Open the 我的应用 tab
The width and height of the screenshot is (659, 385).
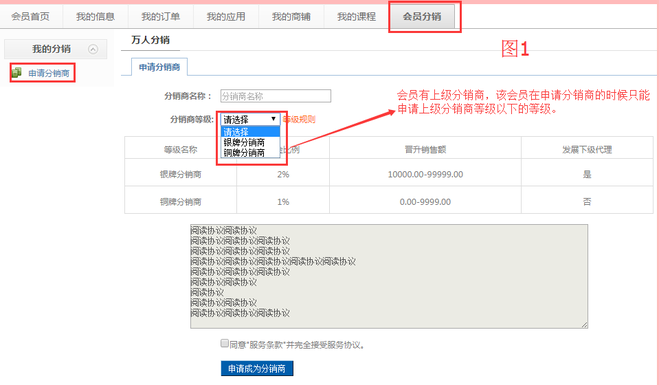tap(226, 16)
